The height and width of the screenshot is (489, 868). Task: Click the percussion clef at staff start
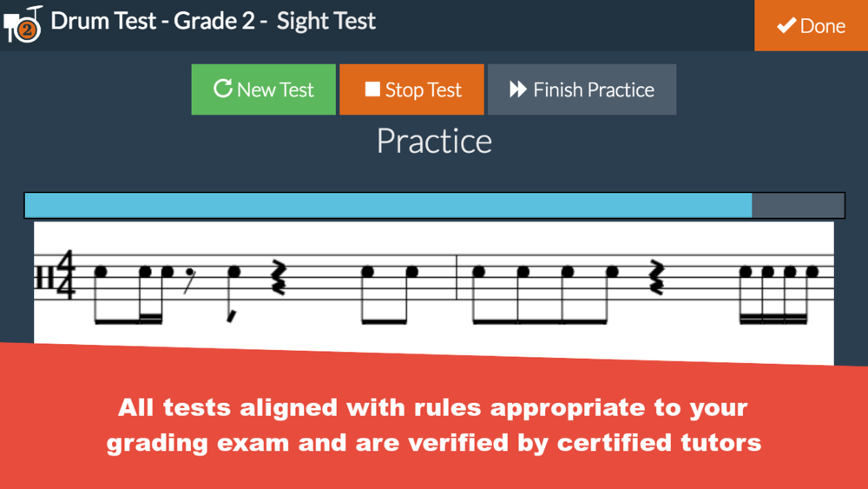click(x=43, y=277)
